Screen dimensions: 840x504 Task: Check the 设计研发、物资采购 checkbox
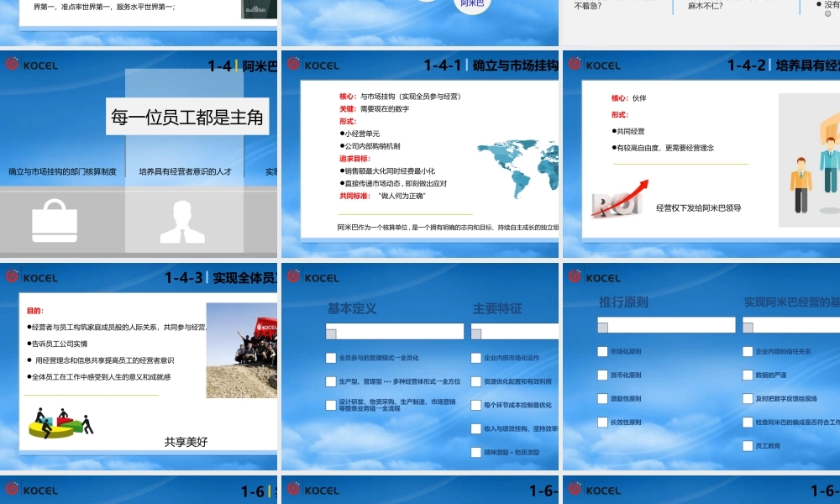330,405
